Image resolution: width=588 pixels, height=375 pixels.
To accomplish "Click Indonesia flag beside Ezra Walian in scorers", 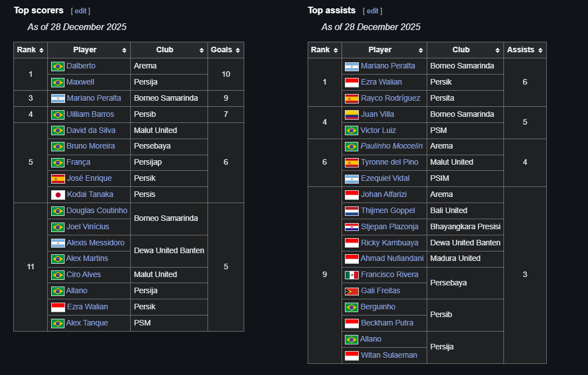I will (x=58, y=308).
